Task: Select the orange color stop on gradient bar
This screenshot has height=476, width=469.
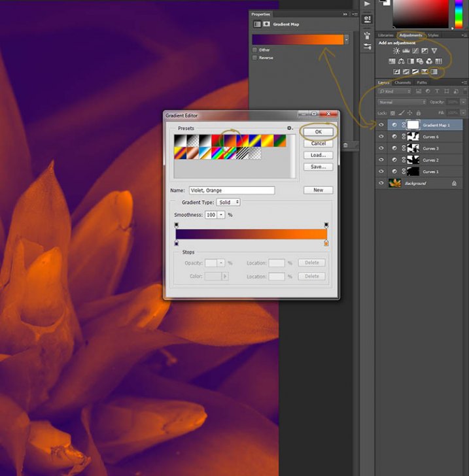Action: [x=326, y=243]
